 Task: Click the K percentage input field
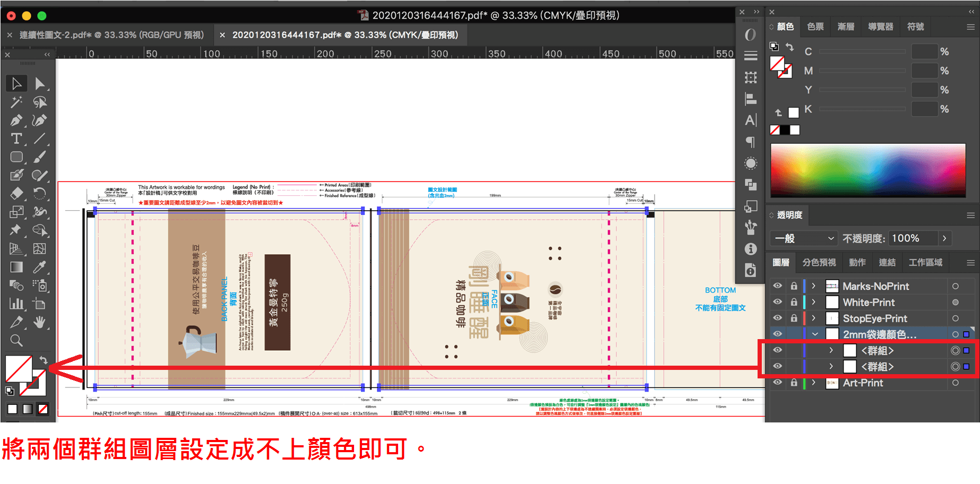[925, 109]
